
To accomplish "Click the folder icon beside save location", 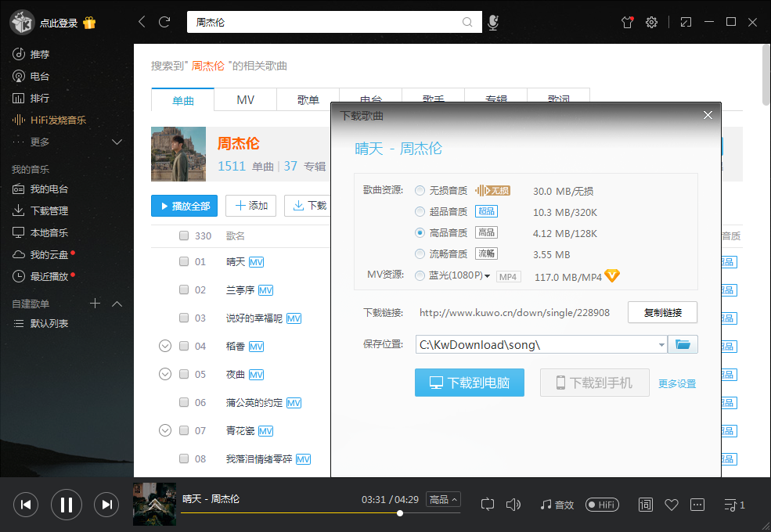I will pos(683,344).
